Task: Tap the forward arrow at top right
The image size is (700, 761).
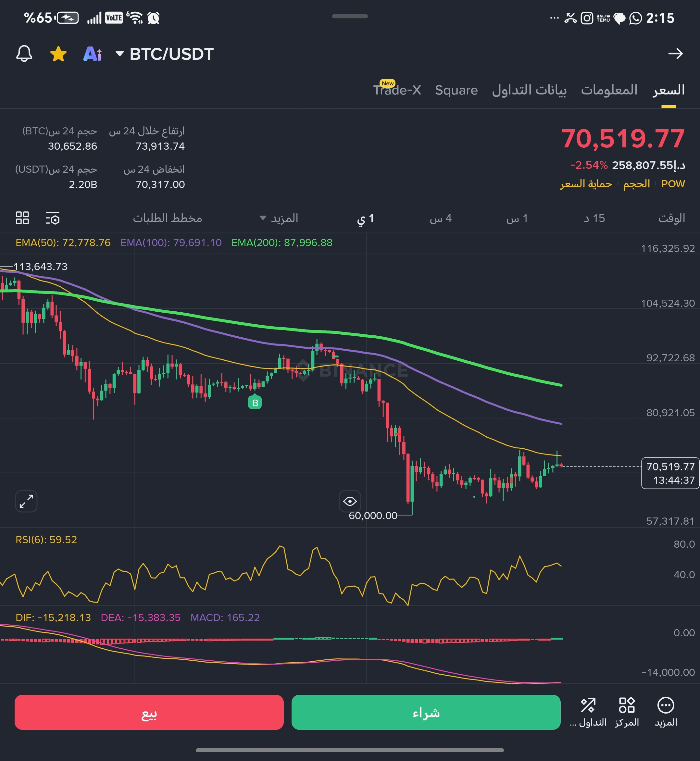Action: [675, 54]
